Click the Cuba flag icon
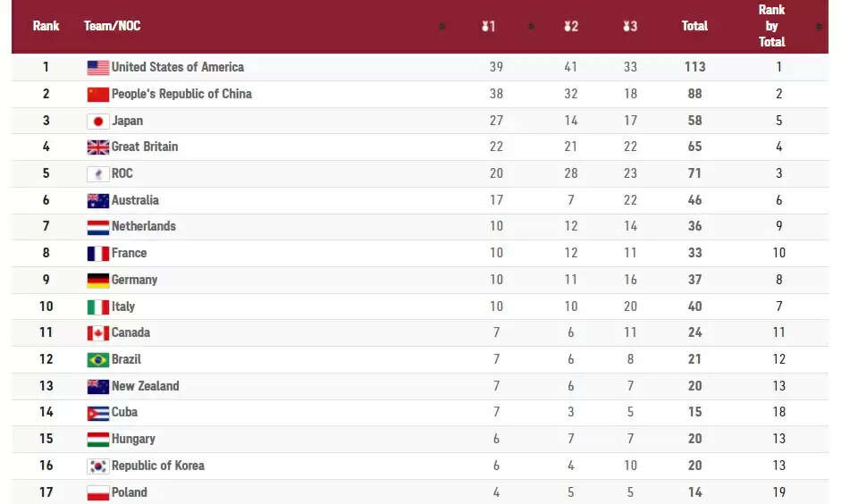Viewport: 841px width, 504px height. tap(97, 413)
